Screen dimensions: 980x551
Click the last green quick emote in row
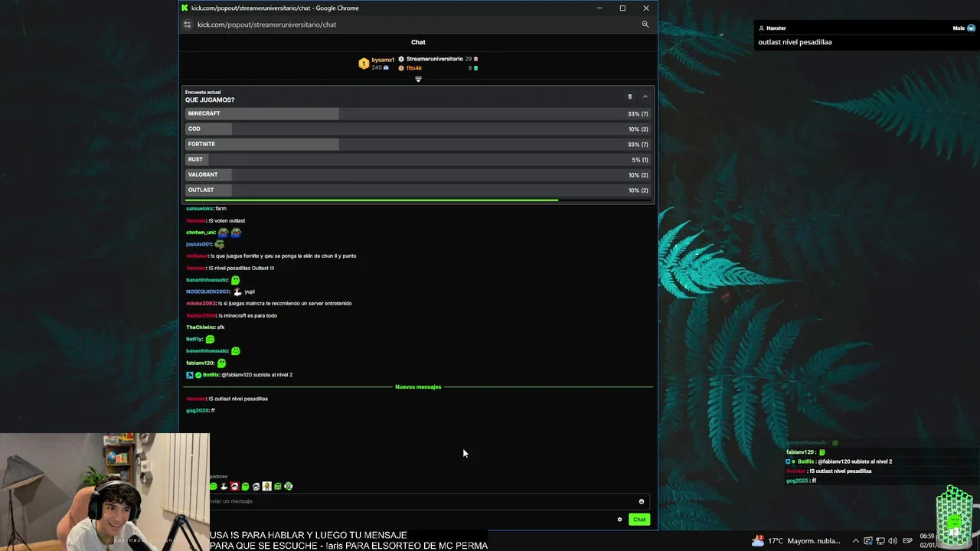(x=288, y=487)
